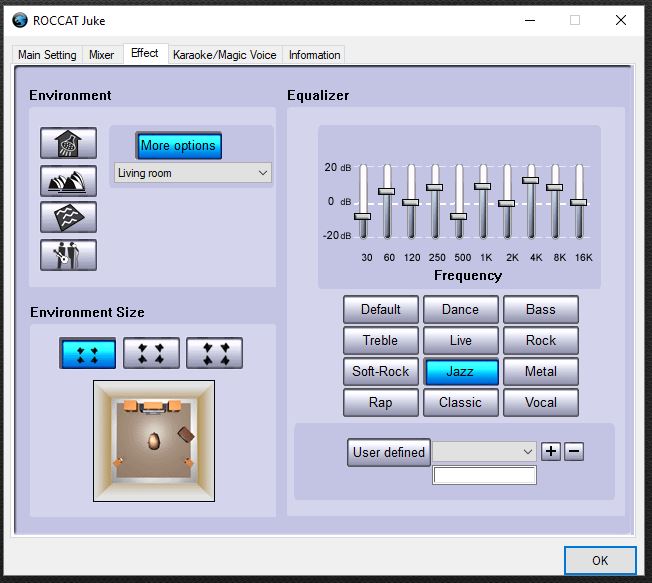652x583 pixels.
Task: Click the 120 Hz equalizer slider handle
Action: coord(411,203)
